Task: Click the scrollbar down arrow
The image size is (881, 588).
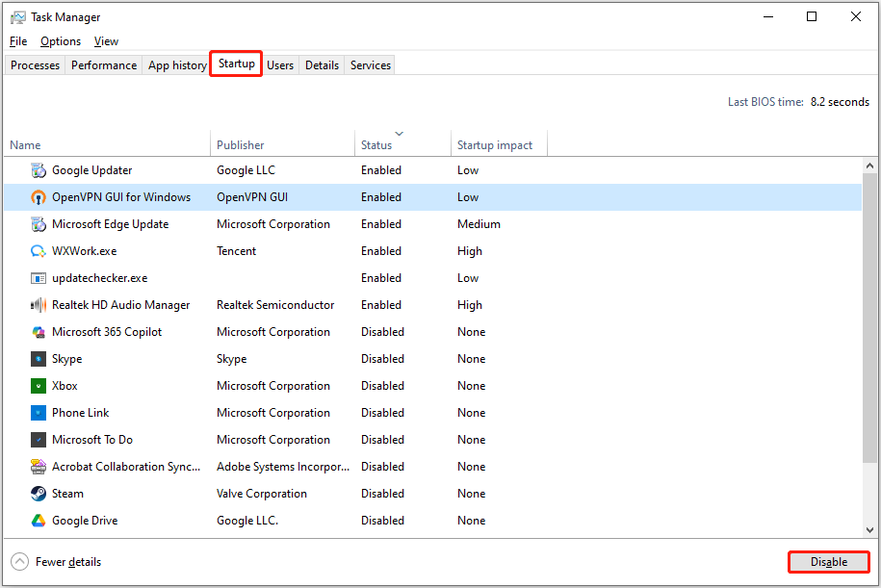Action: click(869, 529)
